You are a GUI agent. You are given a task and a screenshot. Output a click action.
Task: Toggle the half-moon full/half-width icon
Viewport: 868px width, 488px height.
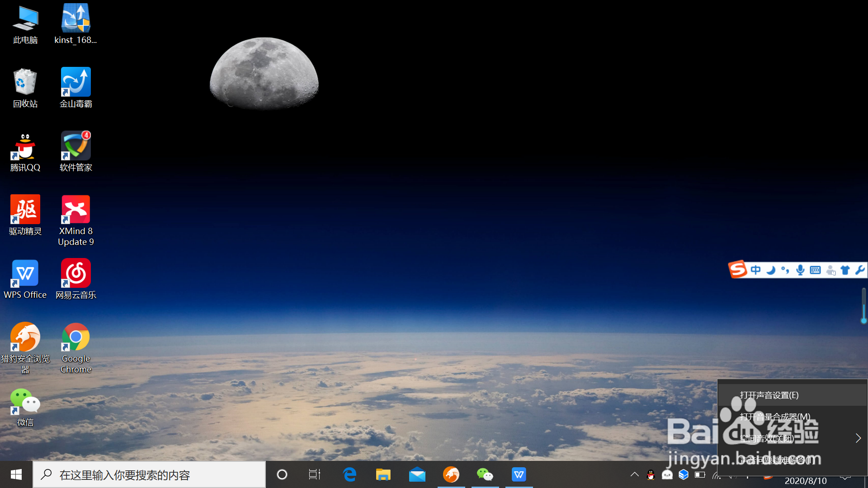pyautogui.click(x=771, y=270)
